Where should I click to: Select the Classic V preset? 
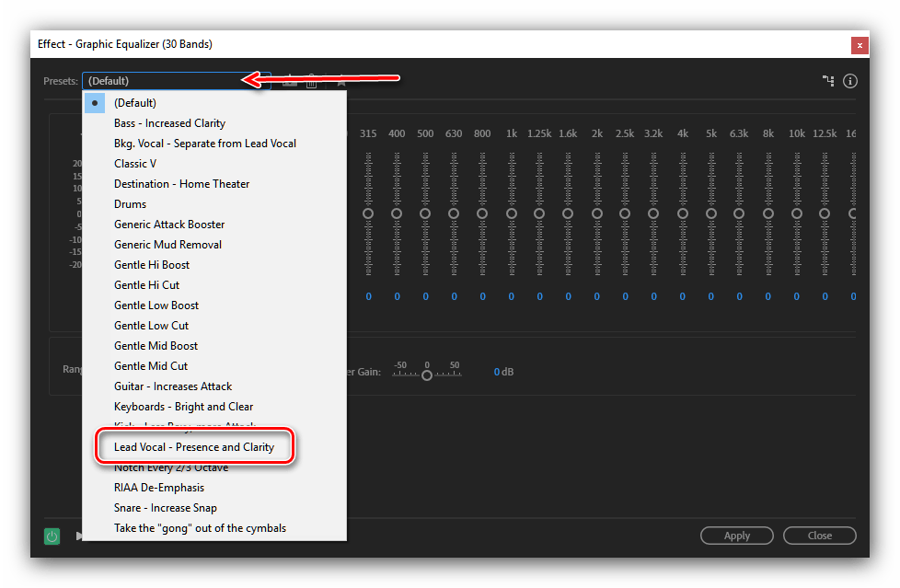[215, 164]
